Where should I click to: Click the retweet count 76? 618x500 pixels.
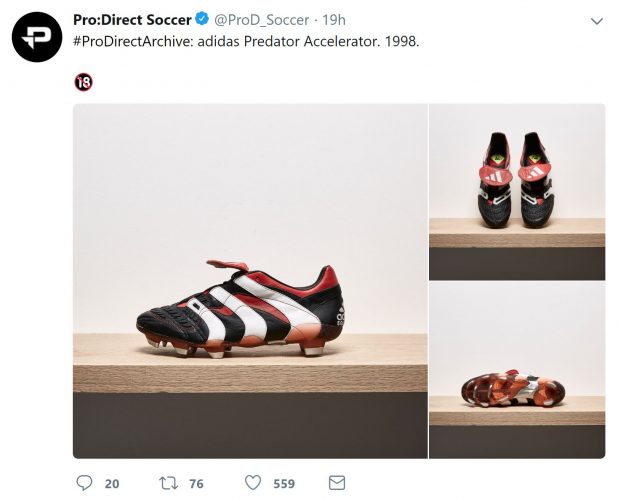click(196, 484)
